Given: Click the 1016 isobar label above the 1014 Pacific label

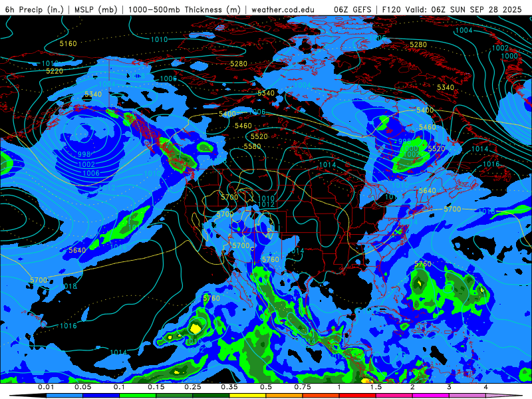Looking at the screenshot, I should coord(68,326).
